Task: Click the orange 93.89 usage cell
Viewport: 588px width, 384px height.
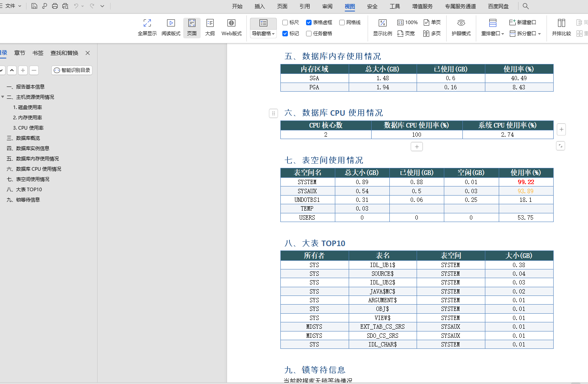Action: click(x=526, y=191)
